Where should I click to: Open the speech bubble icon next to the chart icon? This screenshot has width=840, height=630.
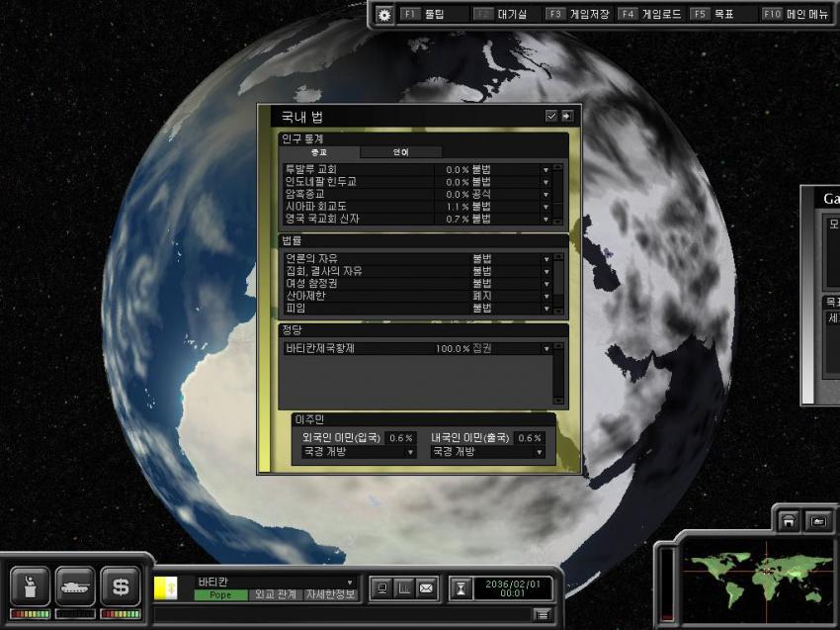click(381, 589)
